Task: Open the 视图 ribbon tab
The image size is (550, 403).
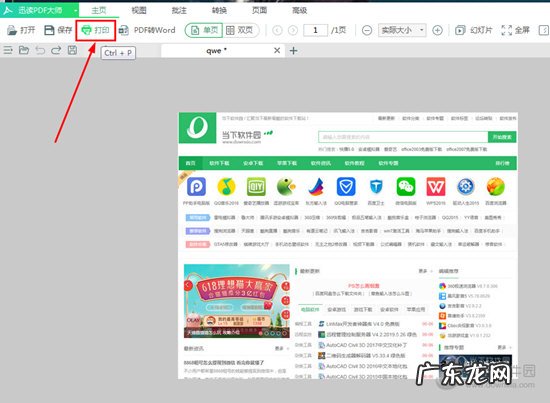Action: tap(139, 10)
